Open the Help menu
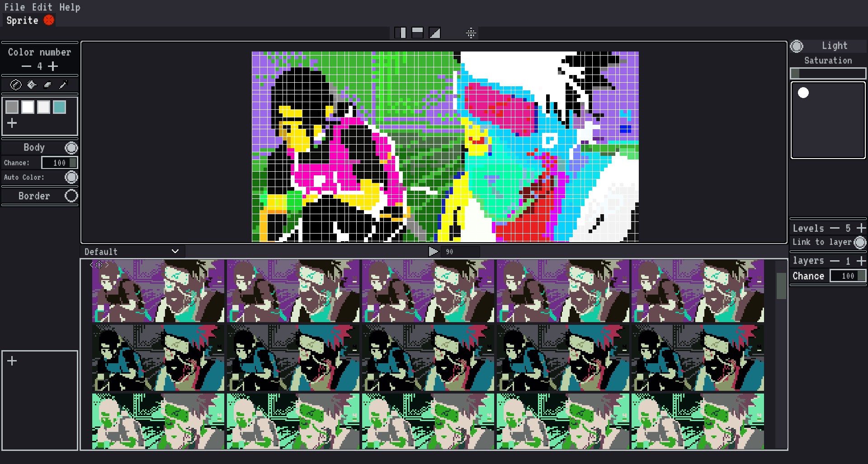This screenshot has width=868, height=464. [70, 7]
